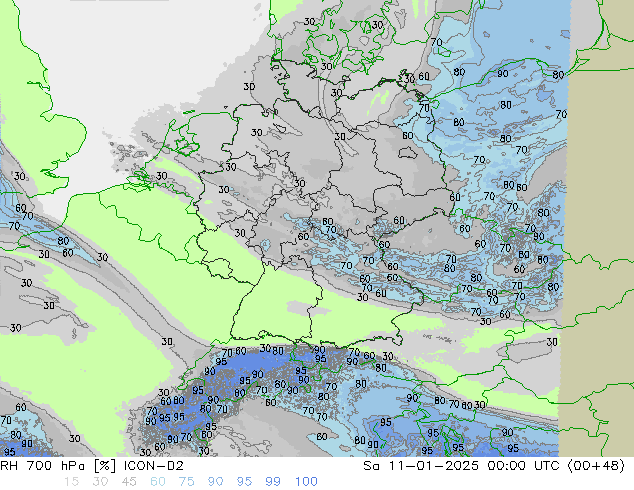Viewport: 634px width, 490px height.
Task: Click the '00:00 UTC' time label
Action: pyautogui.click(x=524, y=466)
